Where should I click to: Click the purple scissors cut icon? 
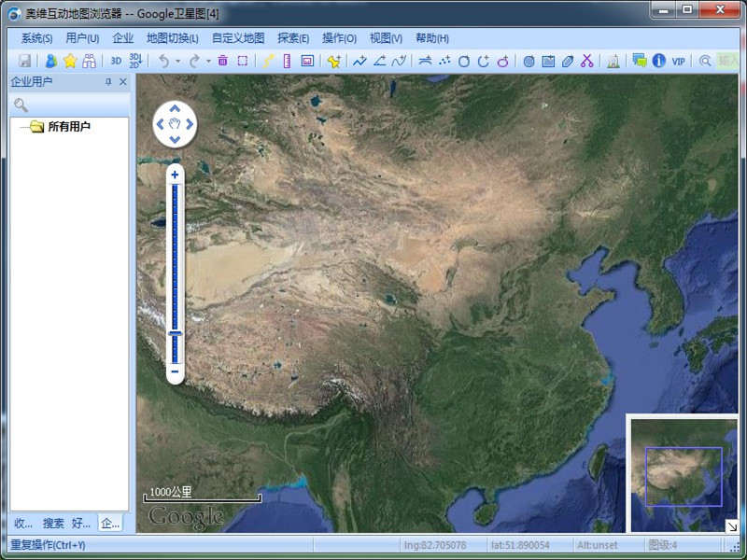(x=587, y=61)
